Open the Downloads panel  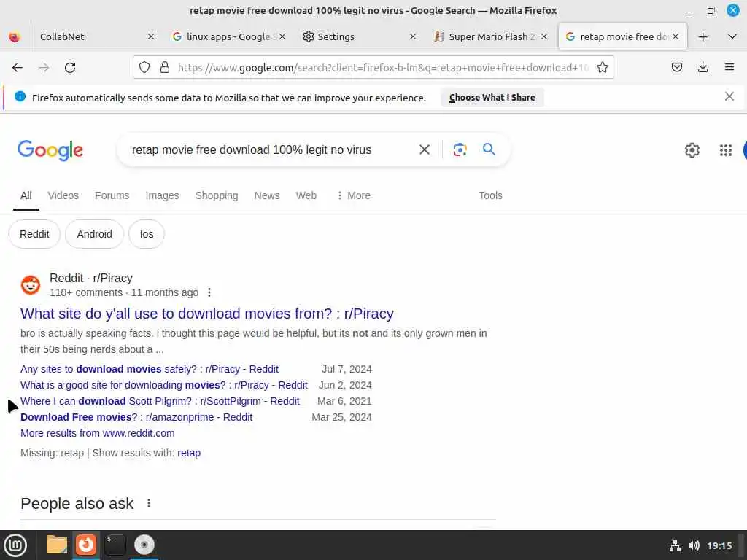pos(703,68)
